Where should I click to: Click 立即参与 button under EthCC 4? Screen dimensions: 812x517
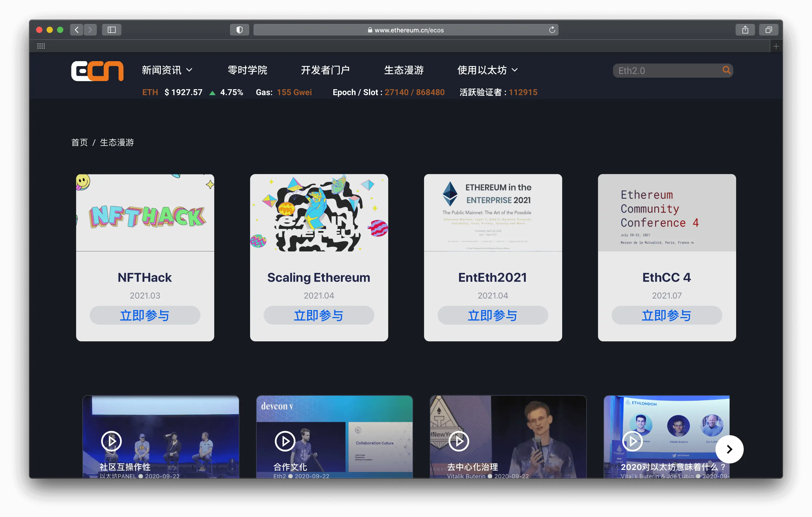(x=666, y=315)
